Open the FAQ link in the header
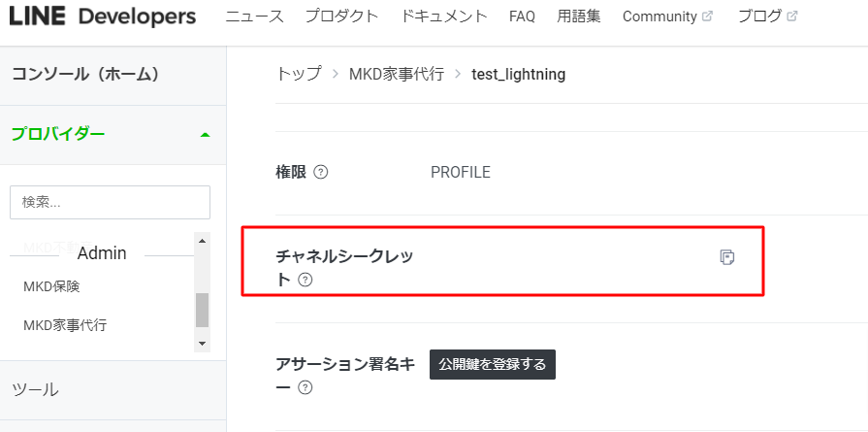Screen dimensions: 868x432 [522, 17]
